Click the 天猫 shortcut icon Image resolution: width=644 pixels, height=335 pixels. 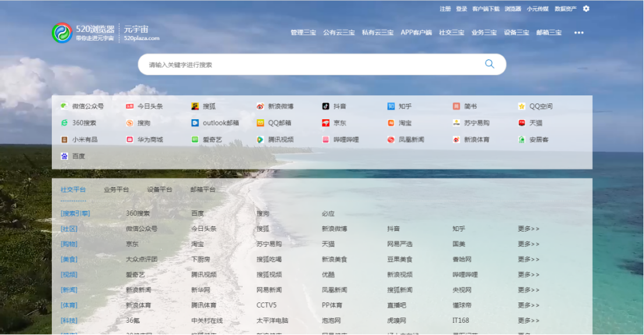click(522, 123)
